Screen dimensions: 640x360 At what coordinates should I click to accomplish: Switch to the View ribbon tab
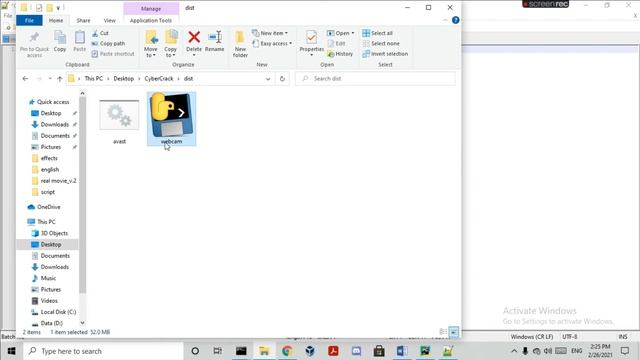[109, 20]
